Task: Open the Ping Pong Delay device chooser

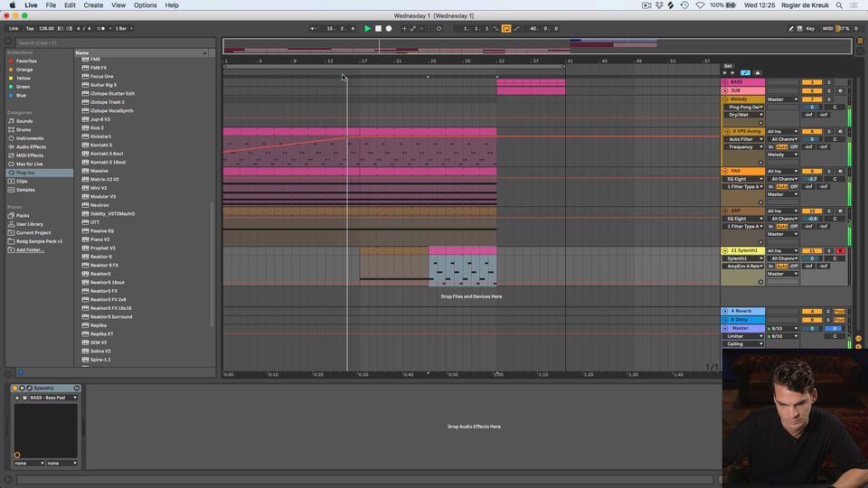Action: click(x=744, y=107)
